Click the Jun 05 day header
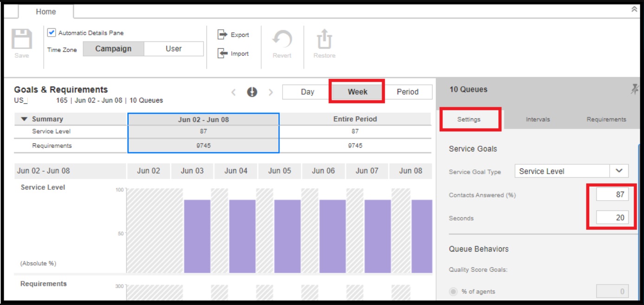Viewport: 644px width, 305px height. [x=279, y=171]
